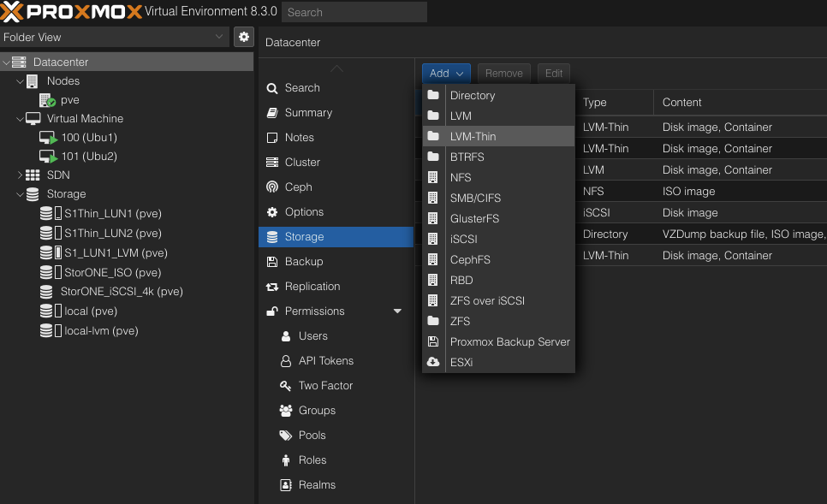
Task: Click the Search magnifier icon in the side menu
Action: pos(272,88)
